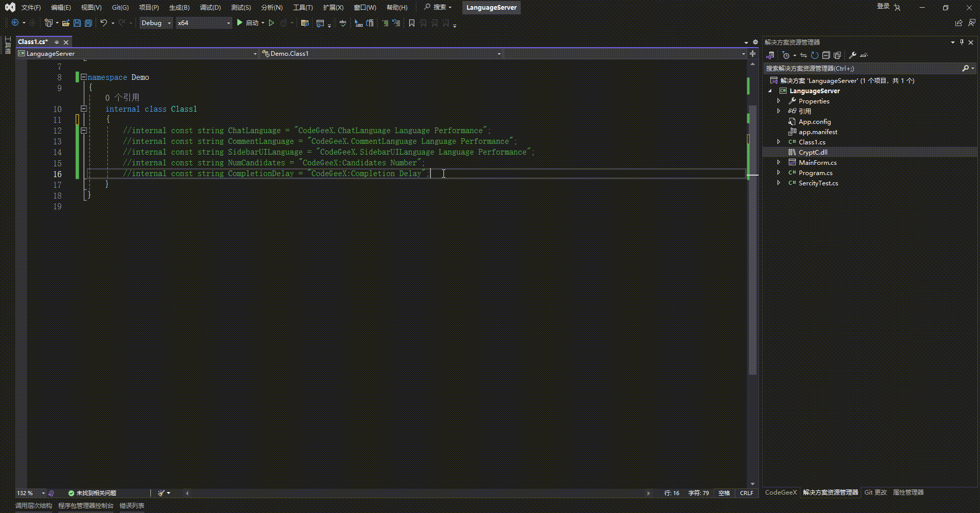Switch to the CodeGeeX bottom tab
Screen dimensions: 980x513
pos(781,493)
